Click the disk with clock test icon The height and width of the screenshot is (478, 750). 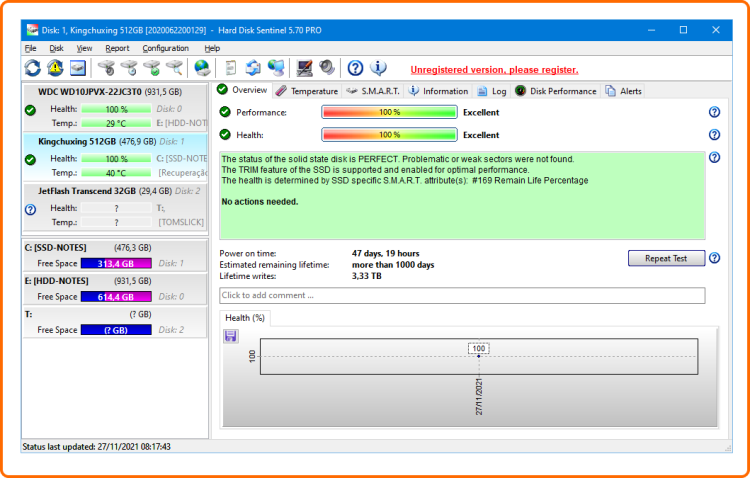pyautogui.click(x=129, y=68)
